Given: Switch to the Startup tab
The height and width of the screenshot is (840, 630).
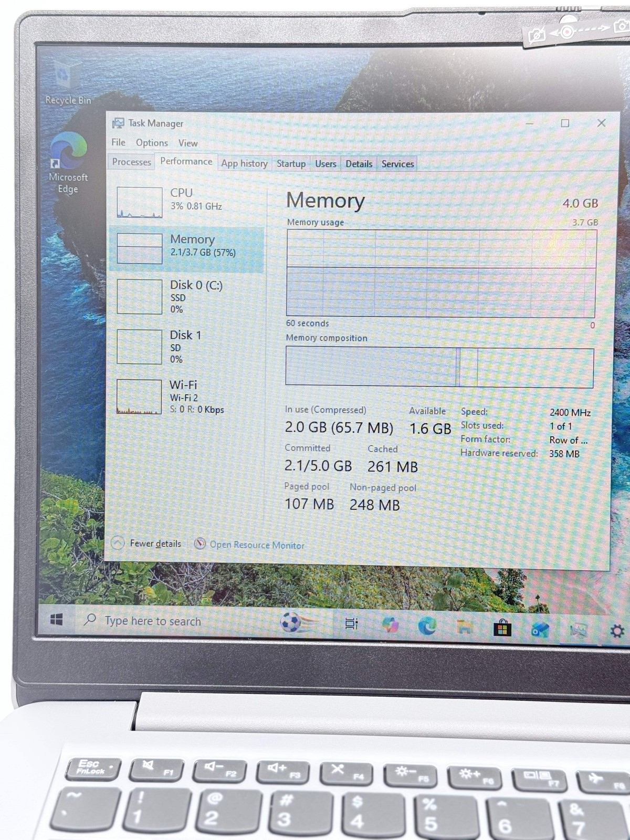Looking at the screenshot, I should pyautogui.click(x=291, y=164).
